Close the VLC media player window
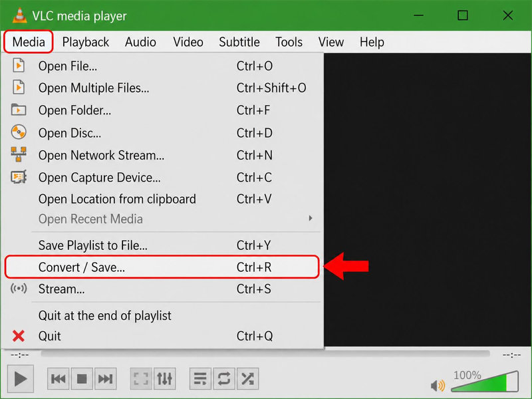 508,15
